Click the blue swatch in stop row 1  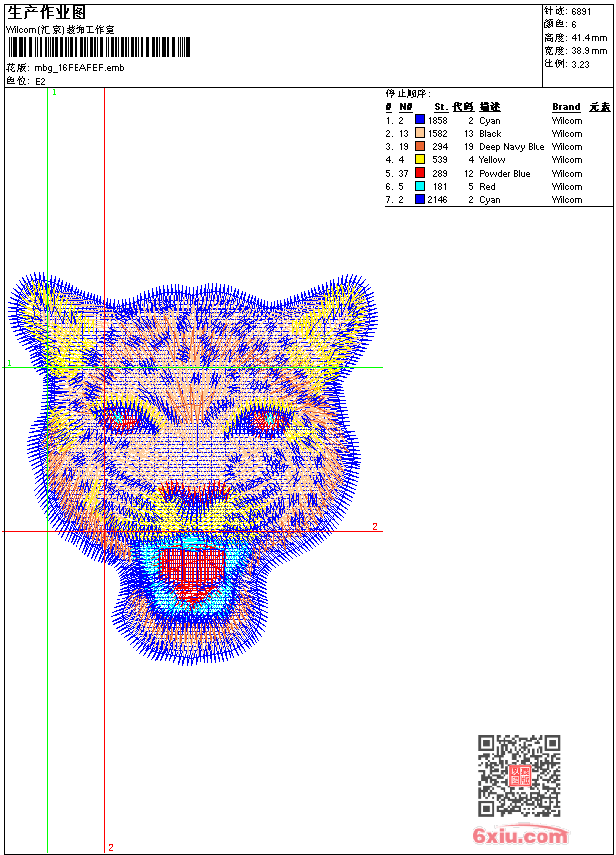click(x=421, y=120)
